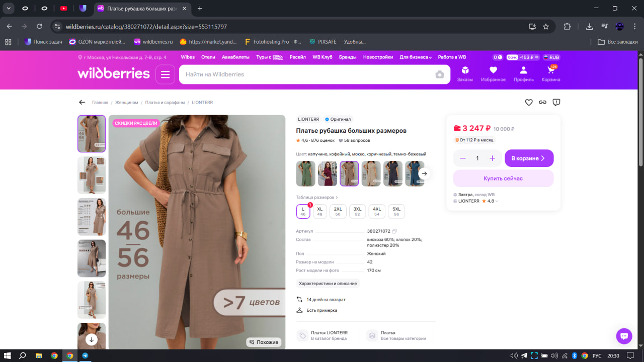644x362 pixels.
Task: Report the product via exclamation bubble icon
Action: [x=556, y=102]
